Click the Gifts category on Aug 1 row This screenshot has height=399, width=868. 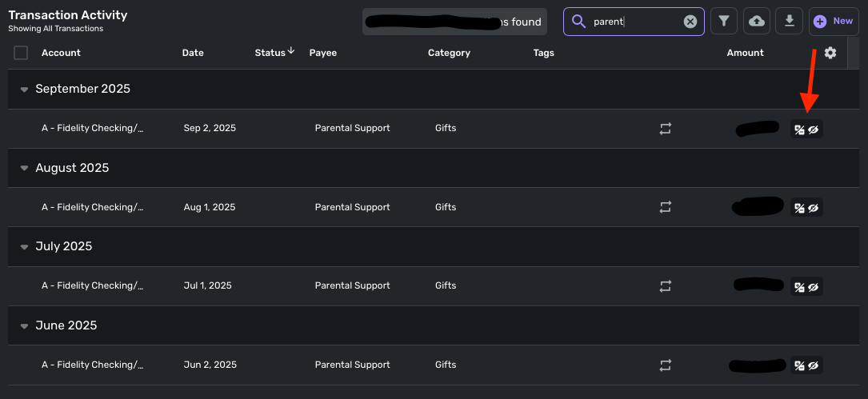click(446, 207)
